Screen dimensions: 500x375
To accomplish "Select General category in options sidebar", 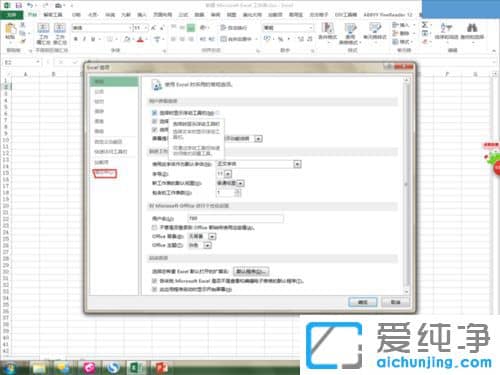I will (x=114, y=82).
